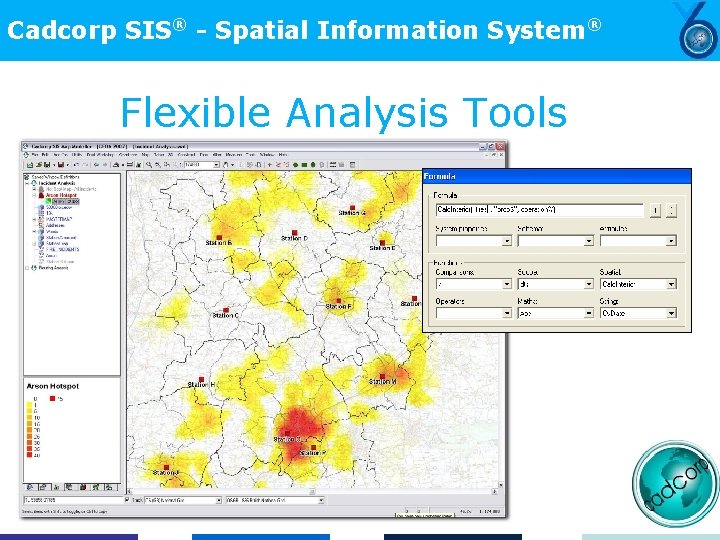Select the highlighted item under Arson Hotspot
The height and width of the screenshot is (540, 720).
coord(65,201)
